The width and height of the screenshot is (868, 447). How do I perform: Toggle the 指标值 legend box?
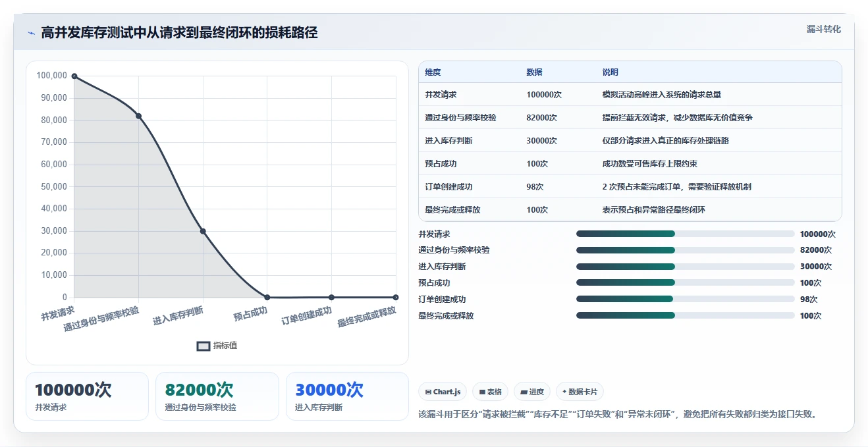coord(203,346)
